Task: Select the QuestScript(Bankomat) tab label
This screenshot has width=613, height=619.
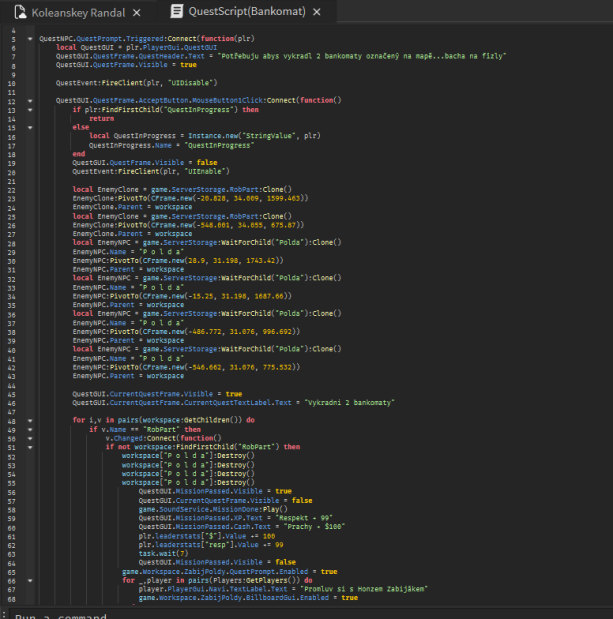Action: pos(245,12)
